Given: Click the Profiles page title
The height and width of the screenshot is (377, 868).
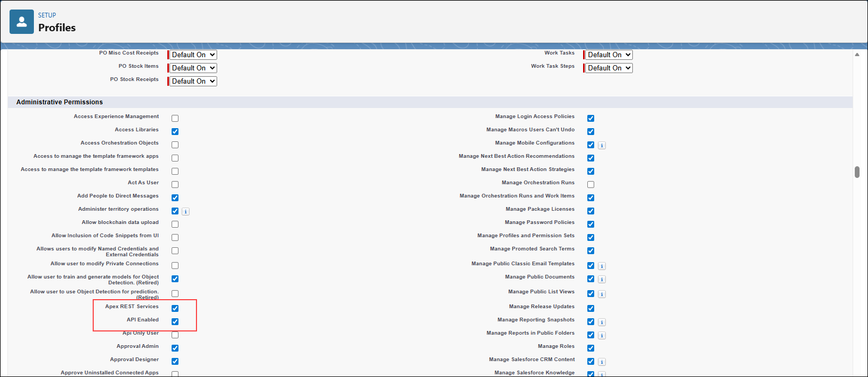Looking at the screenshot, I should pos(57,28).
